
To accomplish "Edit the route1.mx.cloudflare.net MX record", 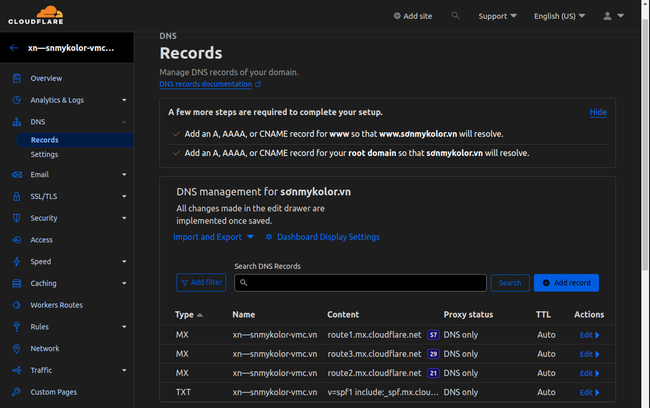I will [589, 335].
